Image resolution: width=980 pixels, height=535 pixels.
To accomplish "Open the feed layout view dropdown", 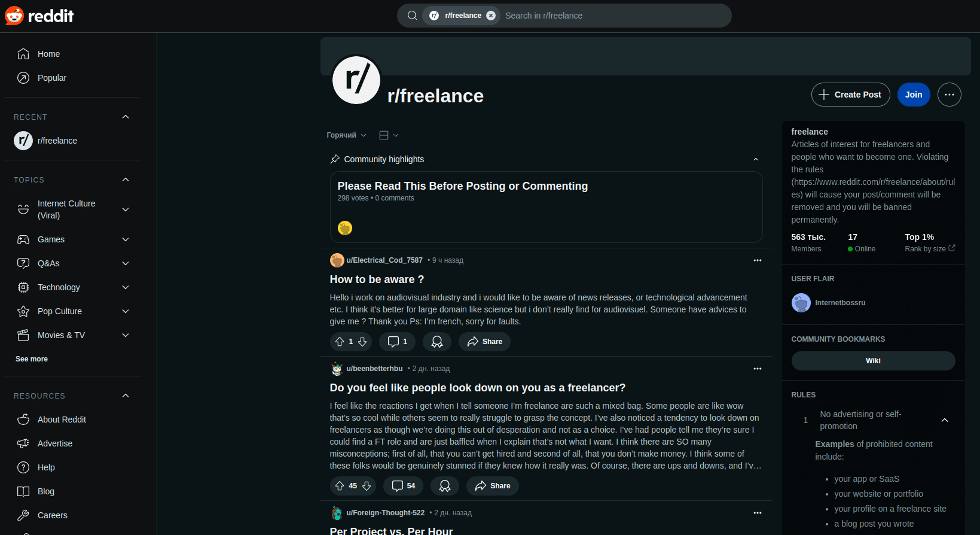I will tap(389, 135).
